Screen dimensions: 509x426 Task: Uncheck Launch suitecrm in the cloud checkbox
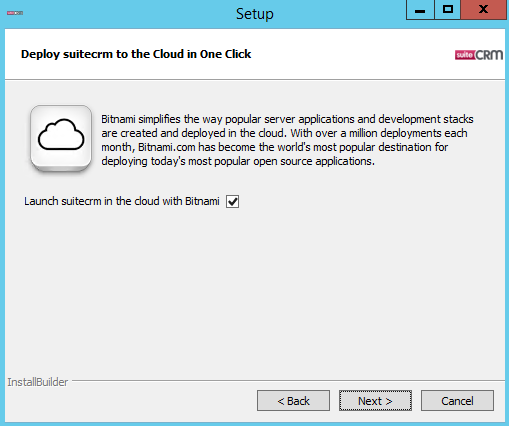[x=232, y=201]
